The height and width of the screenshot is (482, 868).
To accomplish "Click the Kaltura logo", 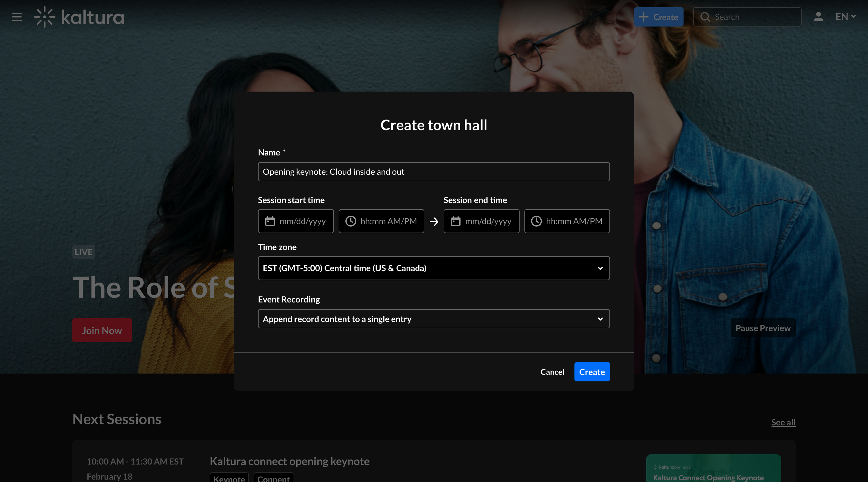I will 79,17.
